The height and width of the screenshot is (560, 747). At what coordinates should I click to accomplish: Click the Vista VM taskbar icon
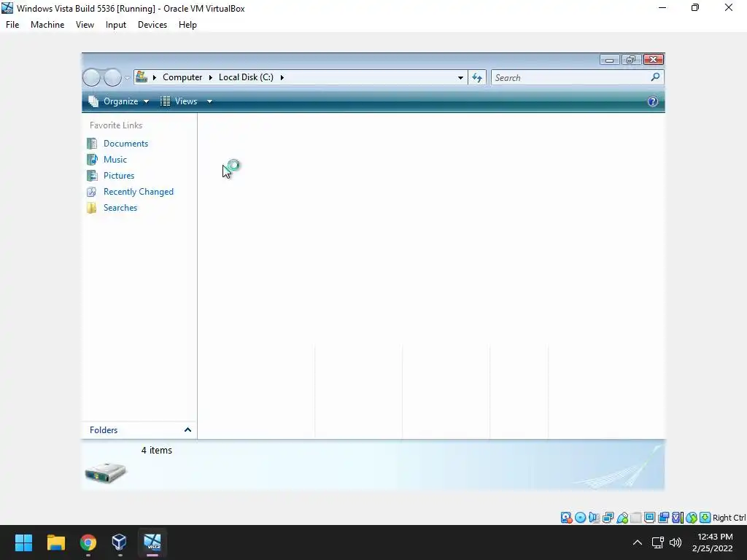[152, 542]
